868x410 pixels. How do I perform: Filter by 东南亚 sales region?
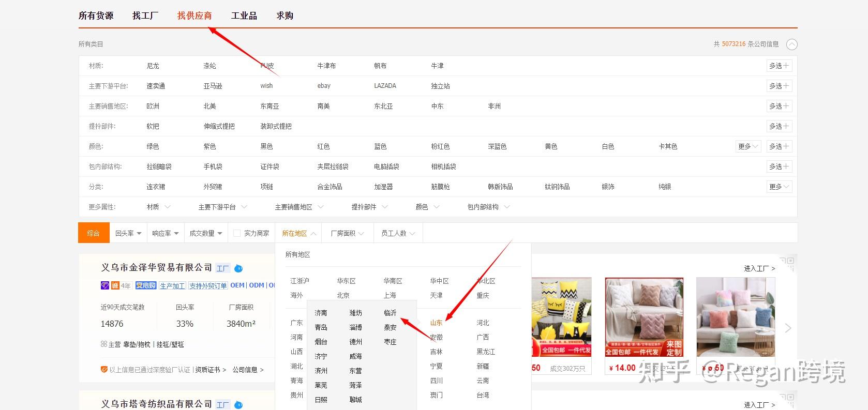[270, 106]
